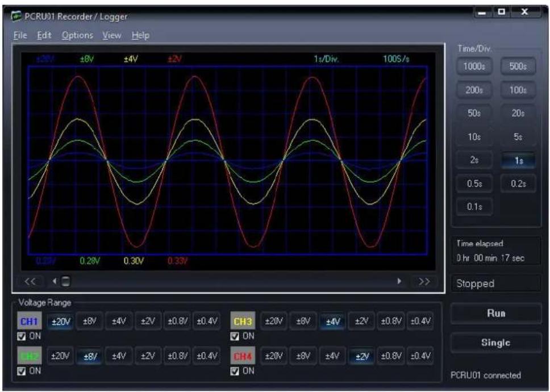550x392 pixels.
Task: Click the PCRU01 application icon in title bar
Action: coord(16,16)
